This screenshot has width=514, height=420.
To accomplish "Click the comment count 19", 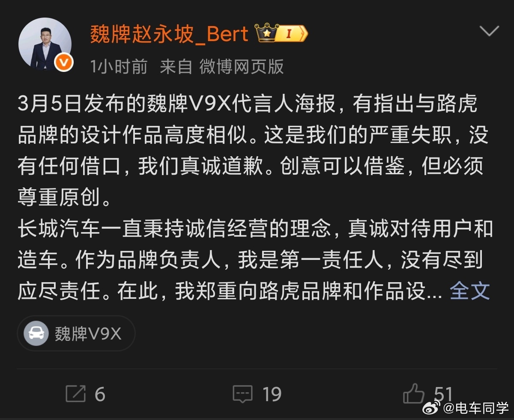I will click(x=272, y=394).
